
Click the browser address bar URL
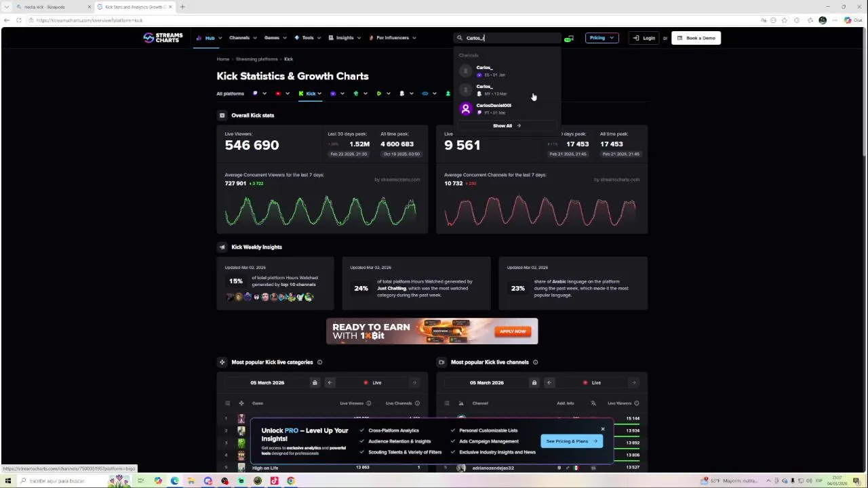[x=90, y=20]
